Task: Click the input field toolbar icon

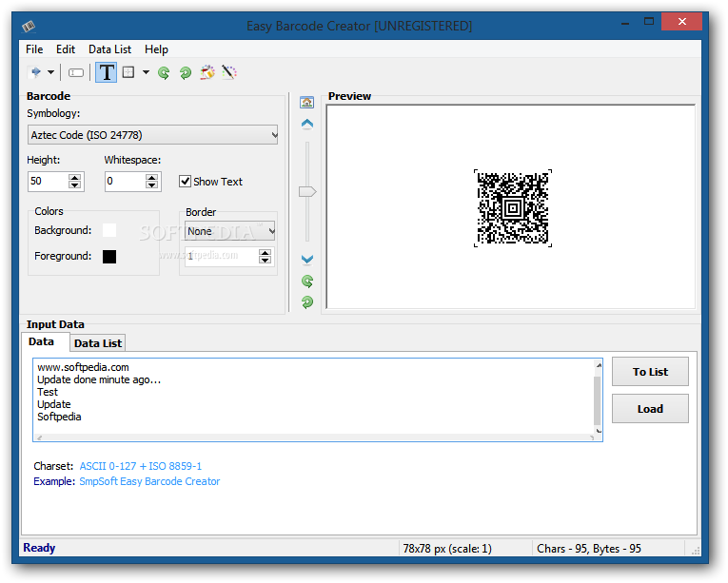Action: [76, 73]
